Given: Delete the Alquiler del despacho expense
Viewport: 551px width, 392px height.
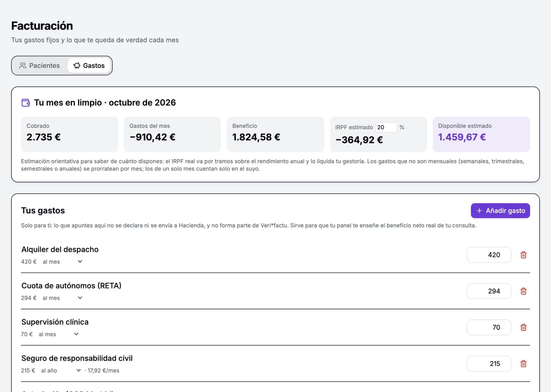Looking at the screenshot, I should [523, 255].
